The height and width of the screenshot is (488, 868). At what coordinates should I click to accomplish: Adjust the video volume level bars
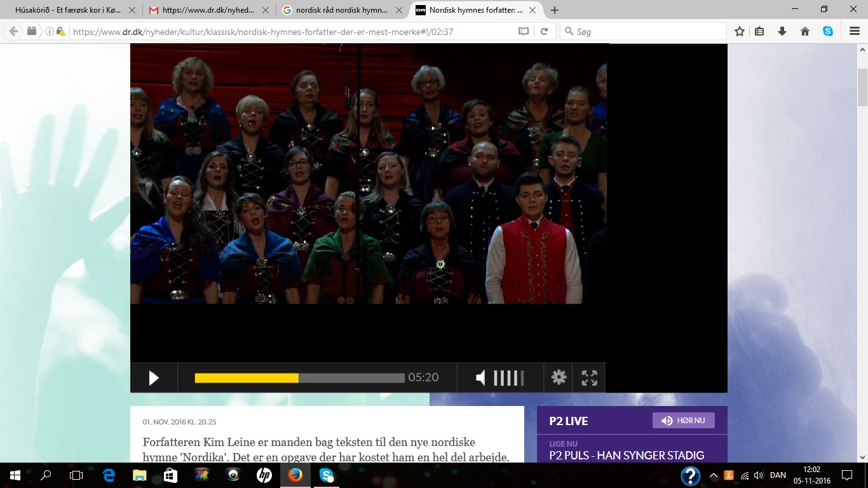click(508, 378)
